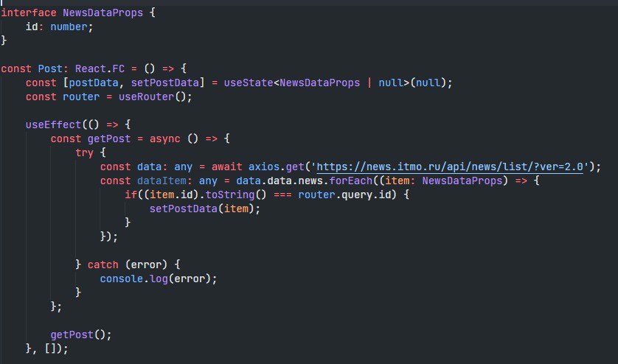Click 'useRouter' function call

[146, 97]
